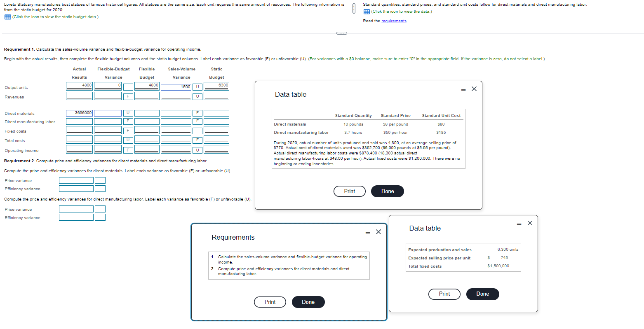Click the Fixed costs Static Budget input field

(x=216, y=130)
